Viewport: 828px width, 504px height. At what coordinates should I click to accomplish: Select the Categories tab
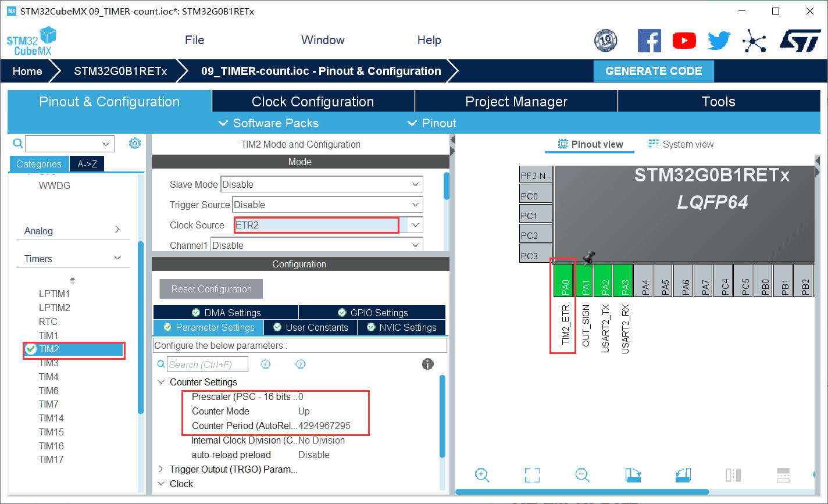pos(39,164)
